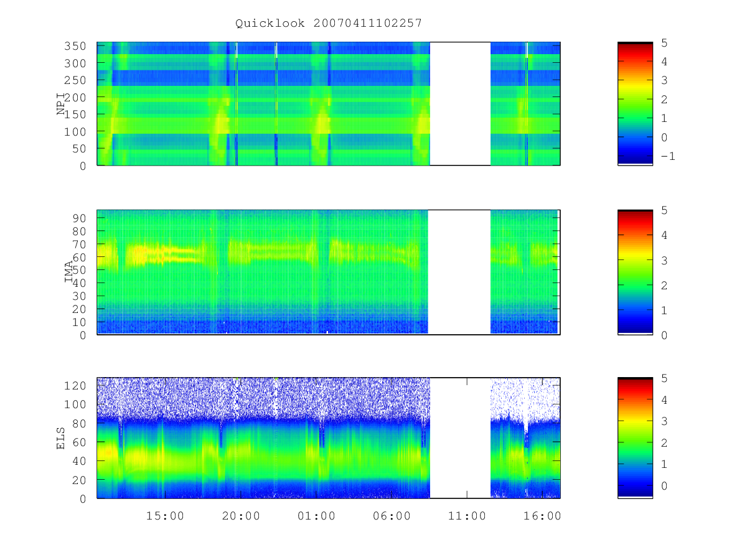Click the 350 tick on NPI axis
This screenshot has width=747, height=560.
[x=76, y=47]
